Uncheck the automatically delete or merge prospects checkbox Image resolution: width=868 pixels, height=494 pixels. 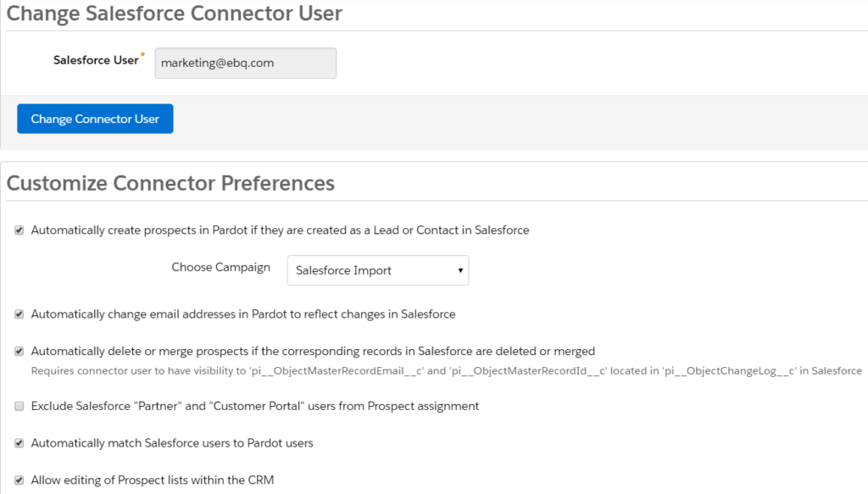tap(19, 352)
